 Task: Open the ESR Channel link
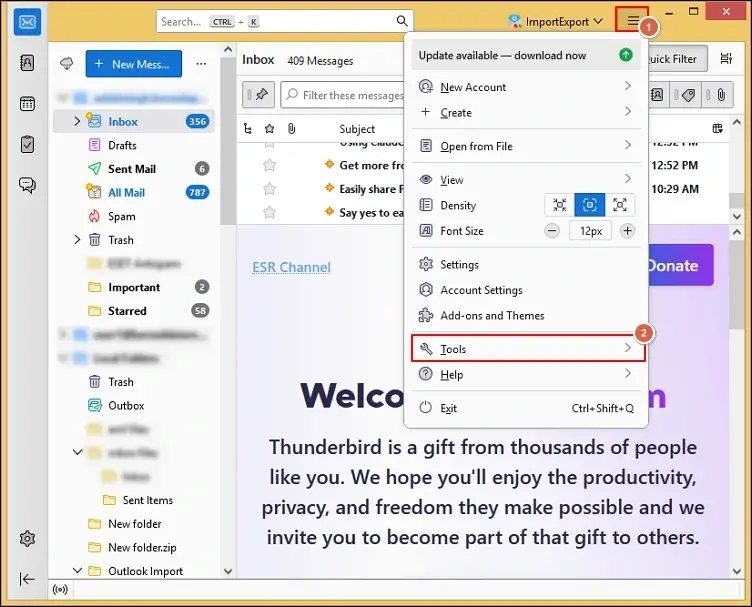coord(292,267)
